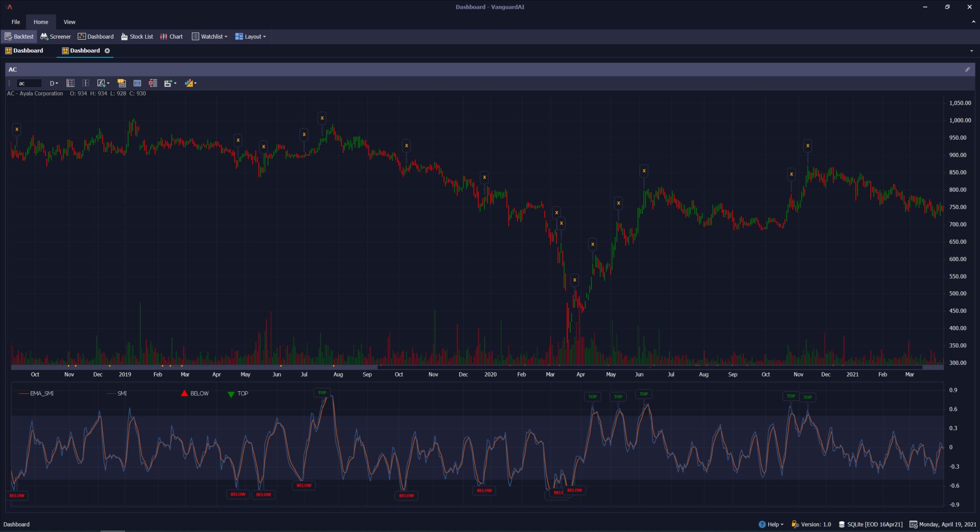Screen dimensions: 980x532
Task: Select the Stock List tool
Action: (x=137, y=36)
